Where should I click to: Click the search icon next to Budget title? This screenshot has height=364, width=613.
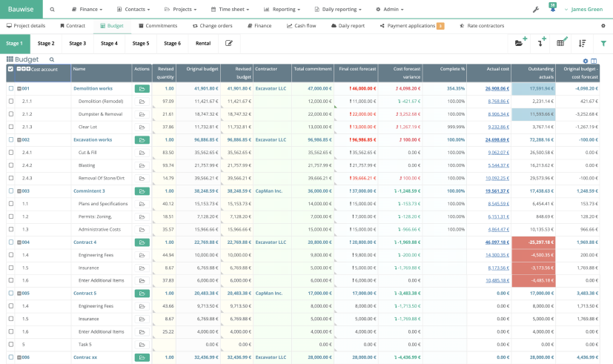coord(52,59)
